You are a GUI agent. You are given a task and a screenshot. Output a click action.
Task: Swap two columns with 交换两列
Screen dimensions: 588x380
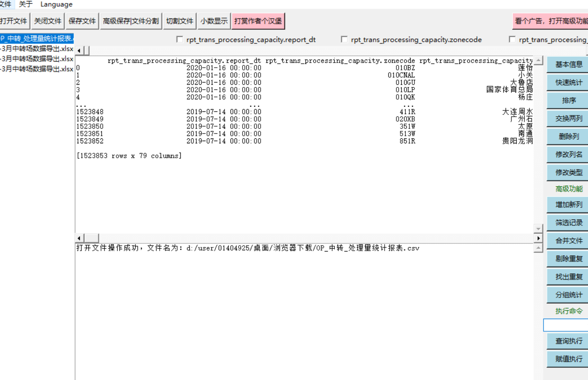tap(567, 118)
